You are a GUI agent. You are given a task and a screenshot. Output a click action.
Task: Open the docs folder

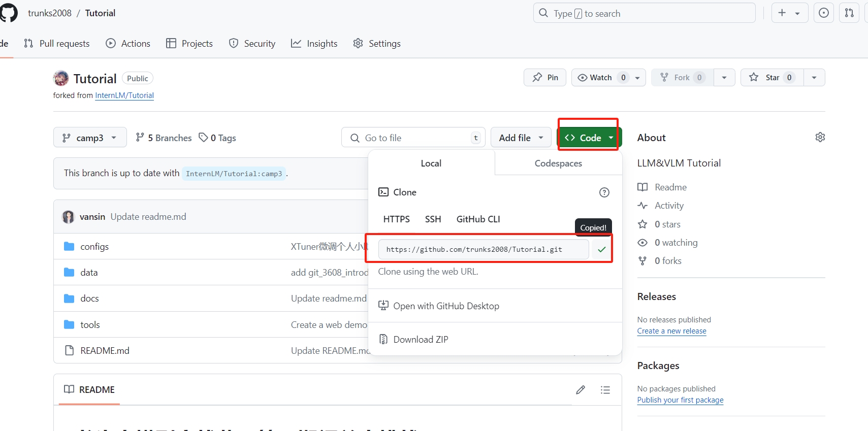pyautogui.click(x=89, y=299)
